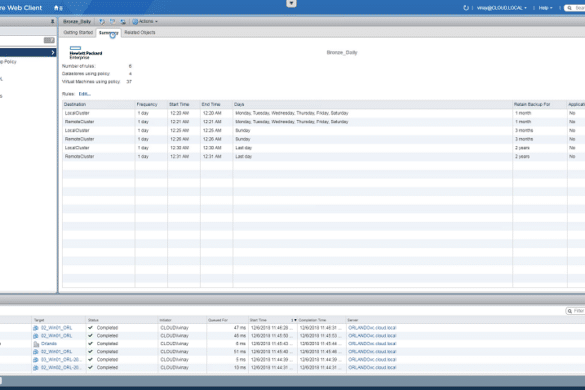The image size is (585, 390).
Task: Select LocalCluster rule starting 12:20 AM
Action: click(x=323, y=113)
